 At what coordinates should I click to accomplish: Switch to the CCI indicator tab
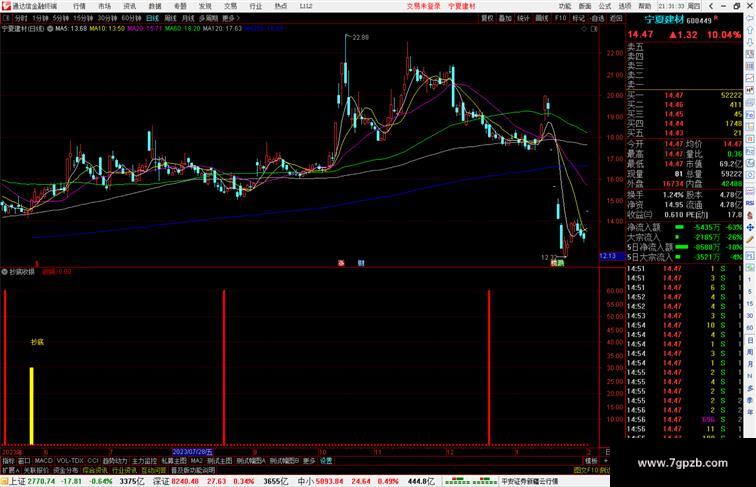(93, 461)
